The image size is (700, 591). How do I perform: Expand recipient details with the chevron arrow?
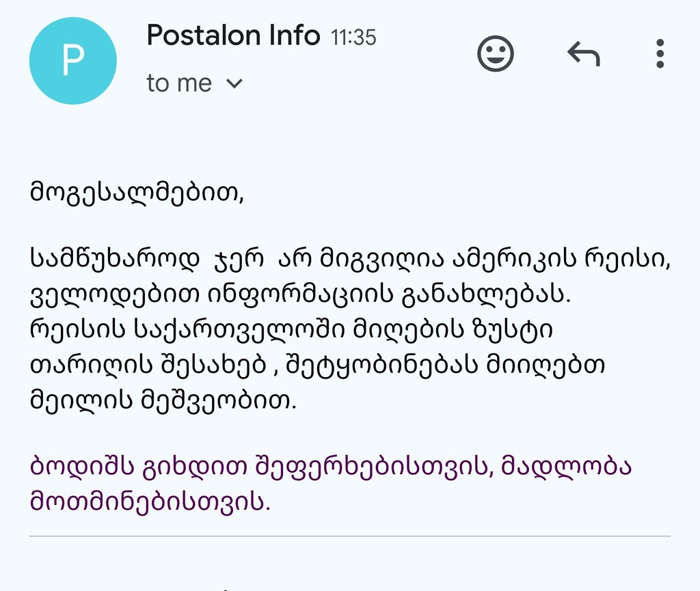(234, 83)
